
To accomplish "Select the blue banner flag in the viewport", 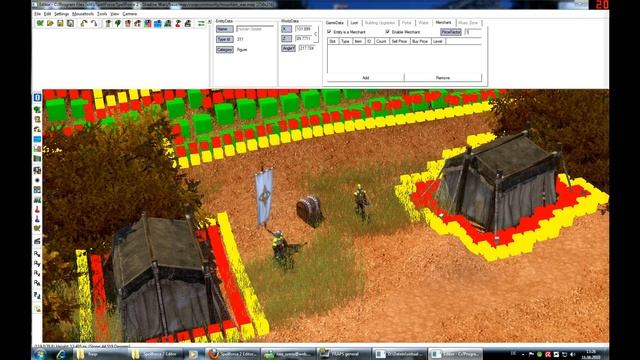I will (264, 196).
